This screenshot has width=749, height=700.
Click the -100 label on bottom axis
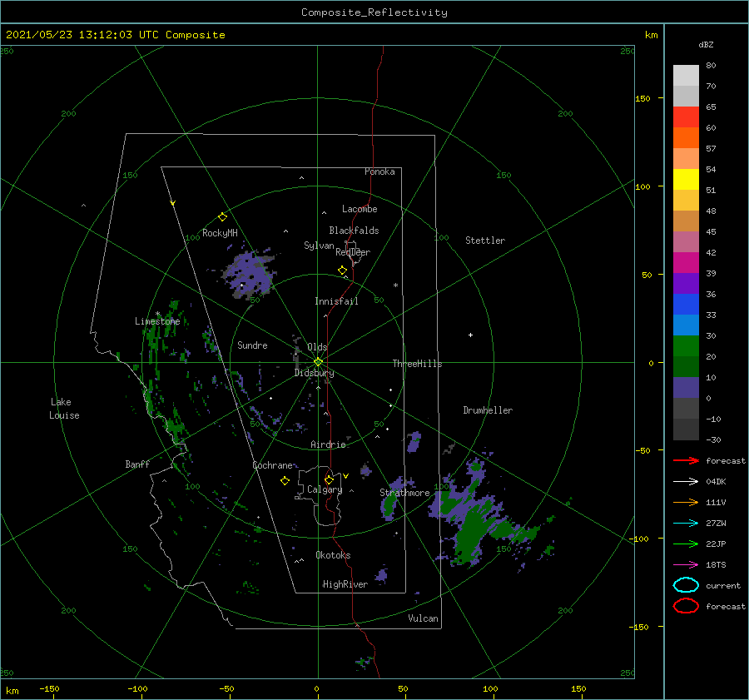tap(137, 688)
